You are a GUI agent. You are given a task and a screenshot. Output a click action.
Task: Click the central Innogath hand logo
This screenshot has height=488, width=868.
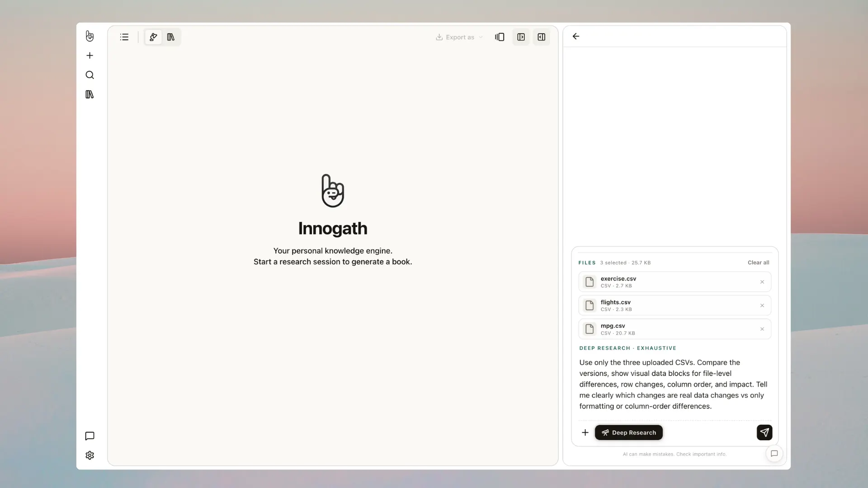(x=333, y=191)
